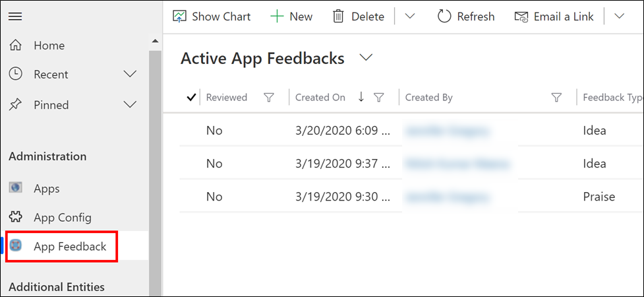Open the Active App Feedbacks view dropdown
The height and width of the screenshot is (297, 644).
pyautogui.click(x=366, y=58)
